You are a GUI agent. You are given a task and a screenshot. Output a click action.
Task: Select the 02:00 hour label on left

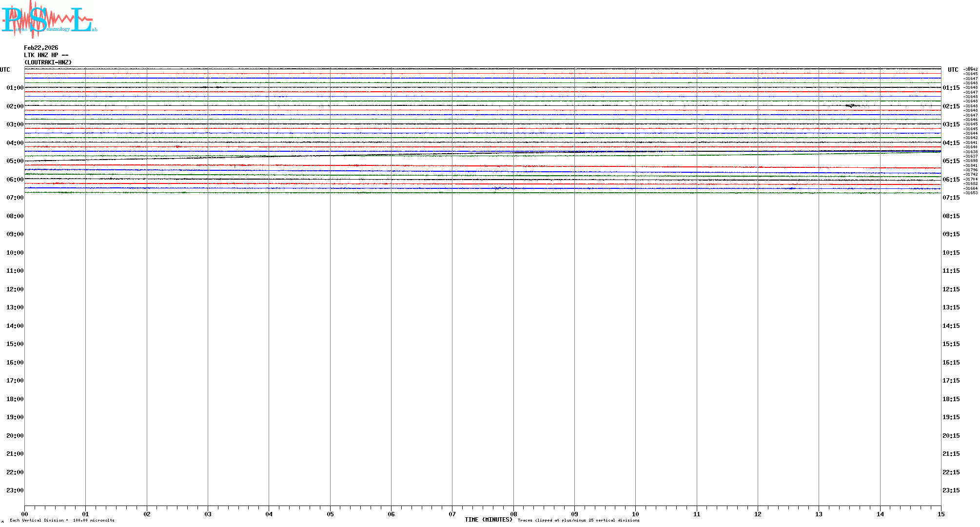[x=15, y=106]
